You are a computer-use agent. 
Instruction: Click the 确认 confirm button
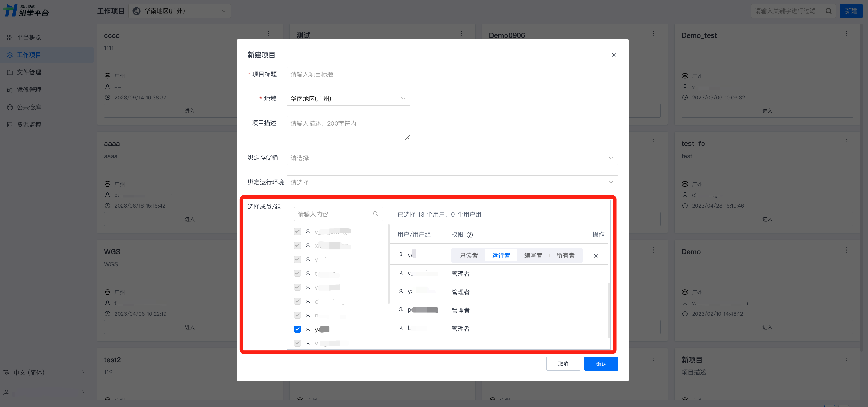(x=601, y=363)
